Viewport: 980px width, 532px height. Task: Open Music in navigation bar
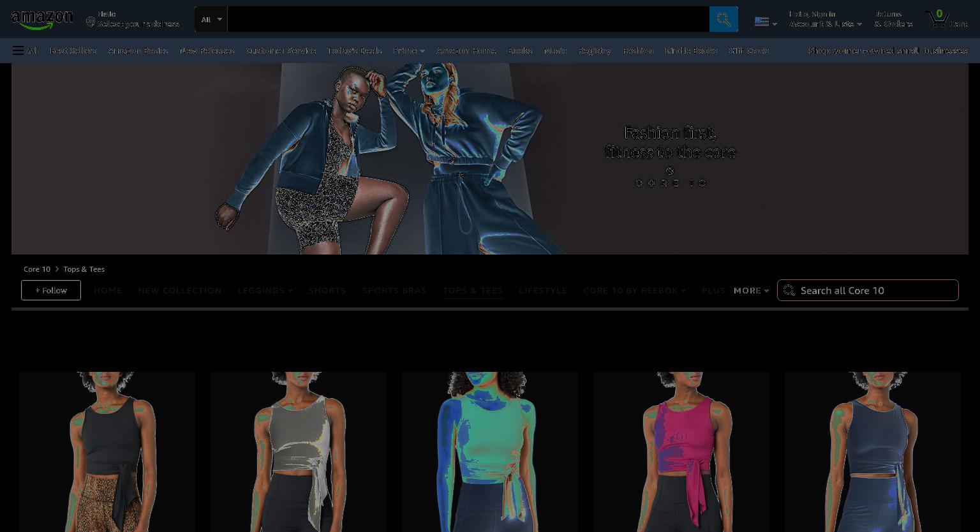[555, 50]
